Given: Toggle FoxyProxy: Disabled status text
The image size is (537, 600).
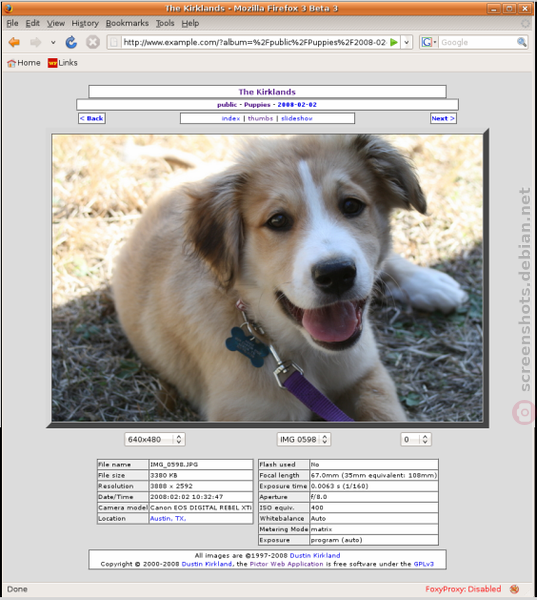Looking at the screenshot, I should tap(463, 589).
